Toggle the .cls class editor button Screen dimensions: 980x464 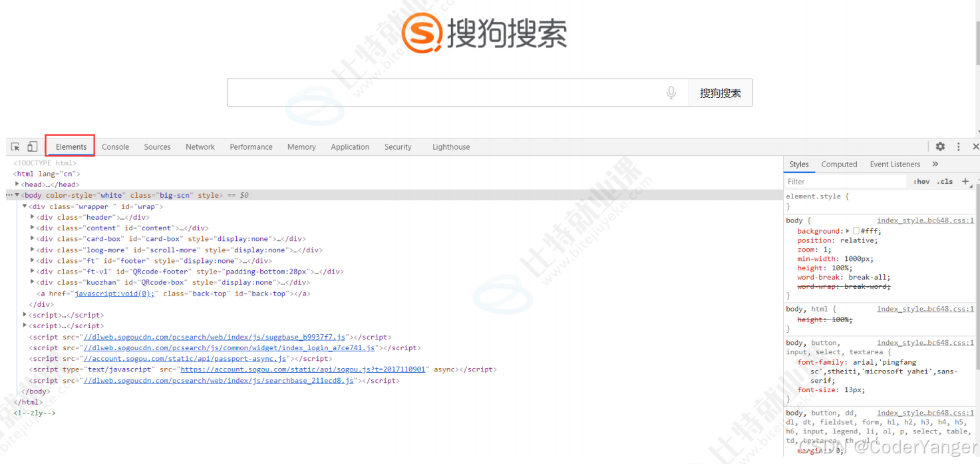(945, 181)
